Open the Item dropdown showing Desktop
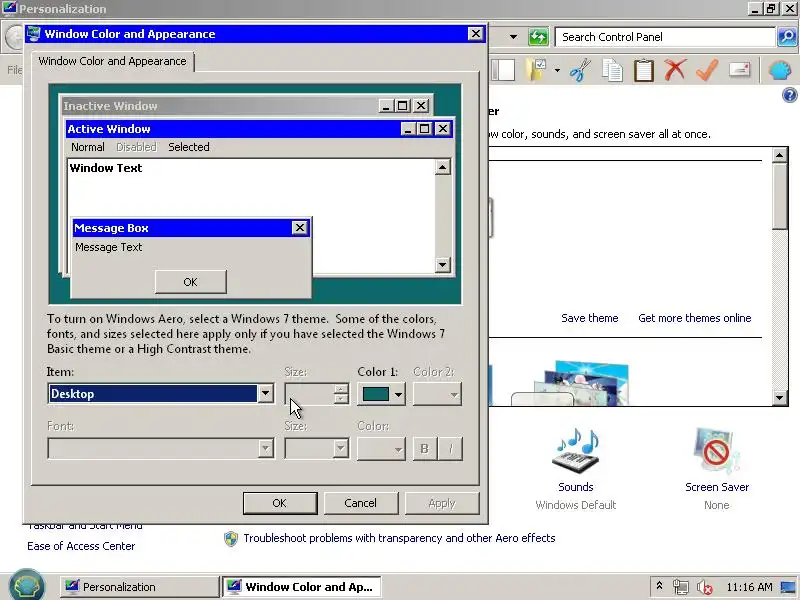The height and width of the screenshot is (600, 800). point(265,393)
